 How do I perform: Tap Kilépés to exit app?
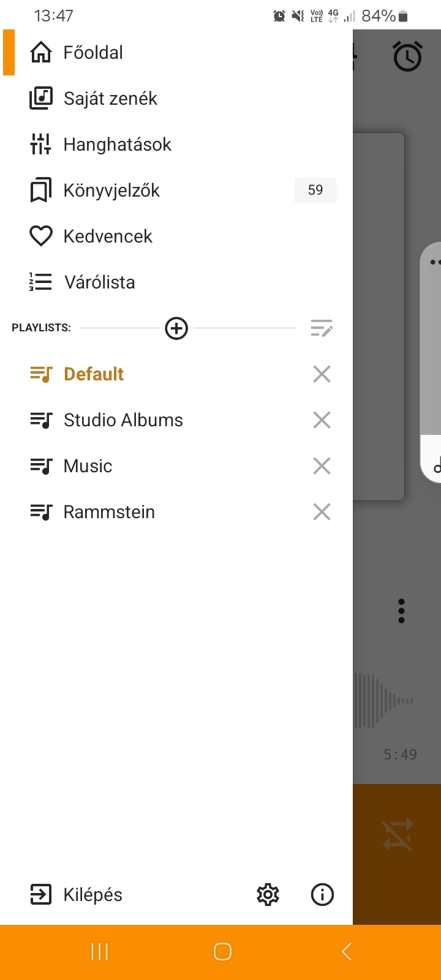tap(92, 895)
